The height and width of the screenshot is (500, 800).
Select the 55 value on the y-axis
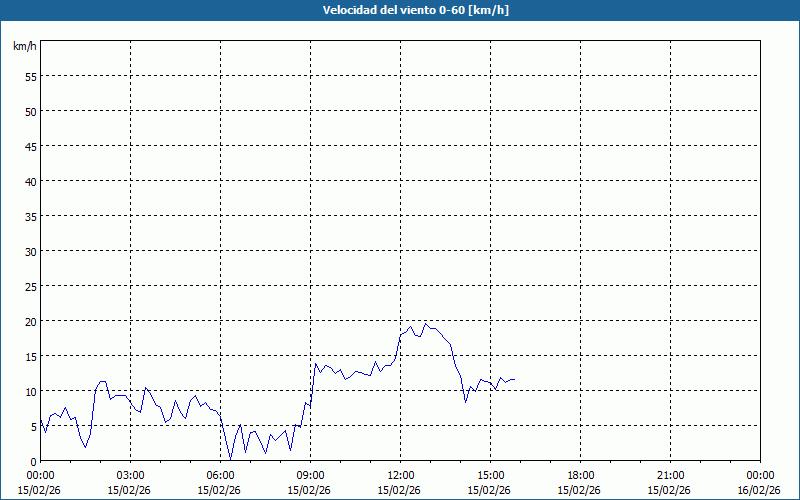tap(31, 76)
